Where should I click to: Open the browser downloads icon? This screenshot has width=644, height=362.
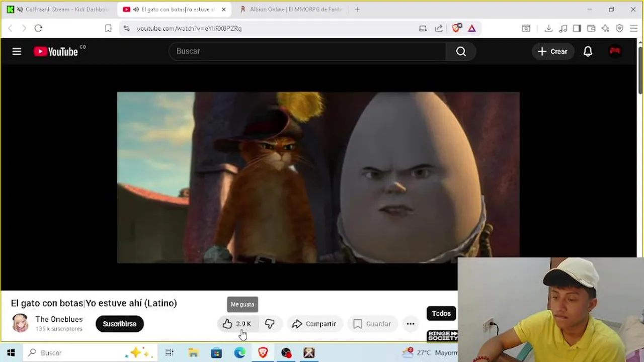point(549,29)
